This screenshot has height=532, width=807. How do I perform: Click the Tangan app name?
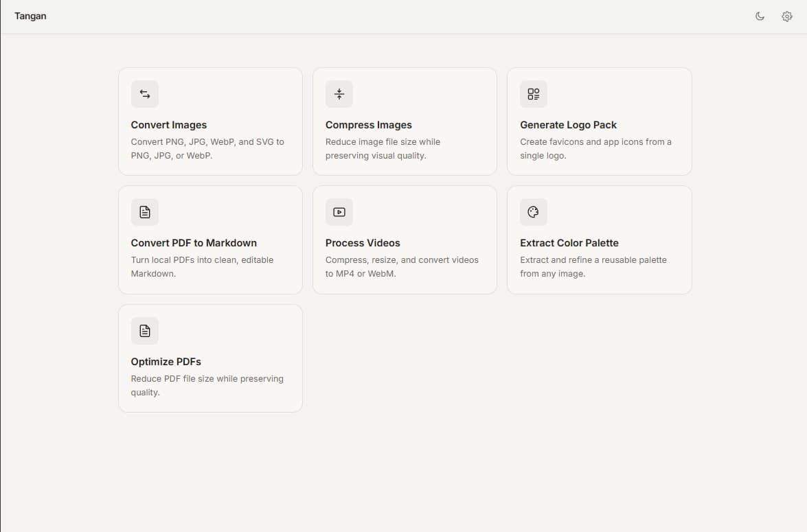(30, 16)
